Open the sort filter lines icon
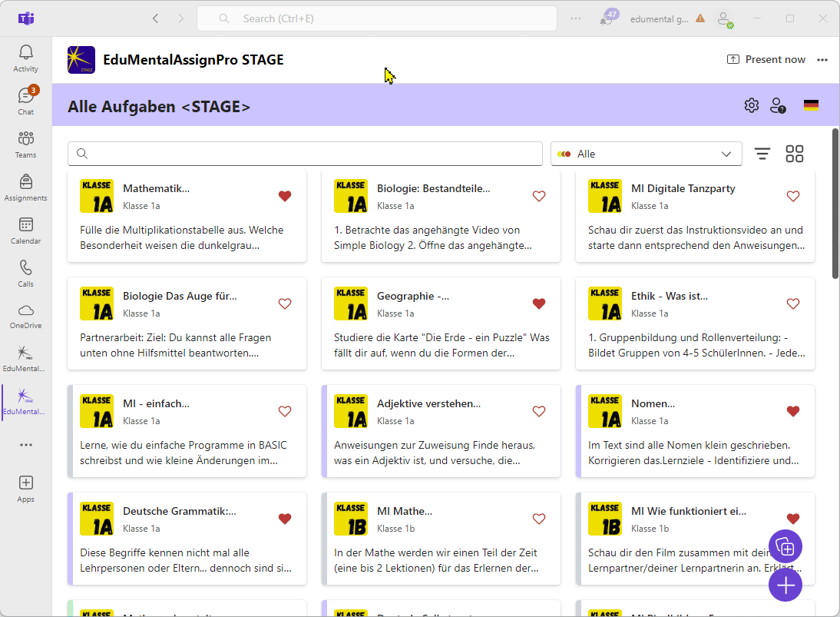840x617 pixels. pos(762,154)
